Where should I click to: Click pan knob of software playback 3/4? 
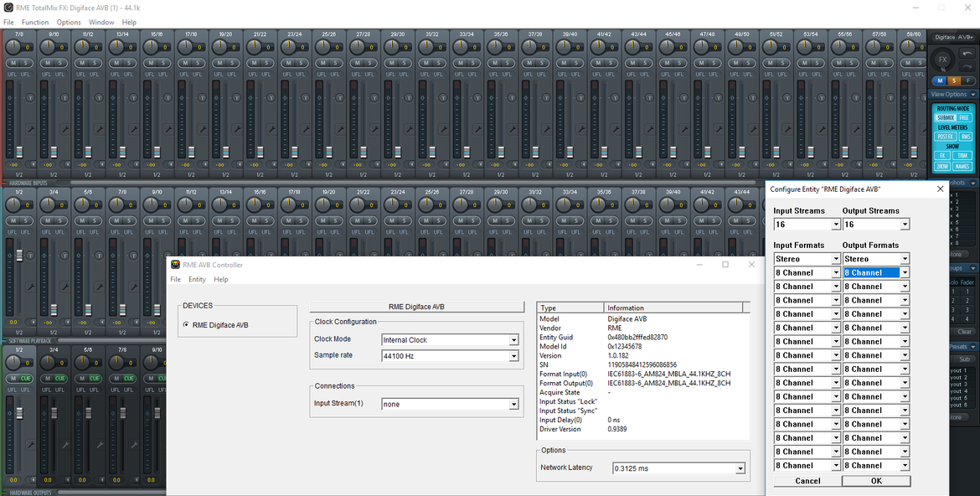pyautogui.click(x=49, y=204)
